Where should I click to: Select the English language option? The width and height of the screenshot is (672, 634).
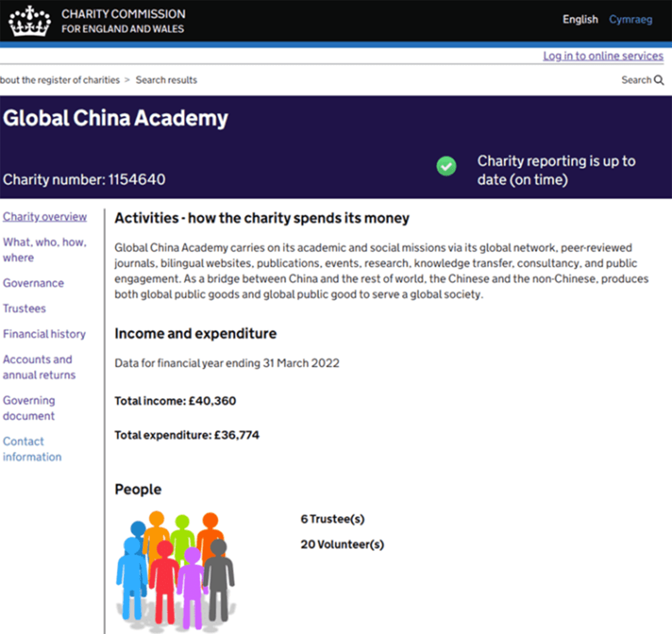(x=580, y=20)
